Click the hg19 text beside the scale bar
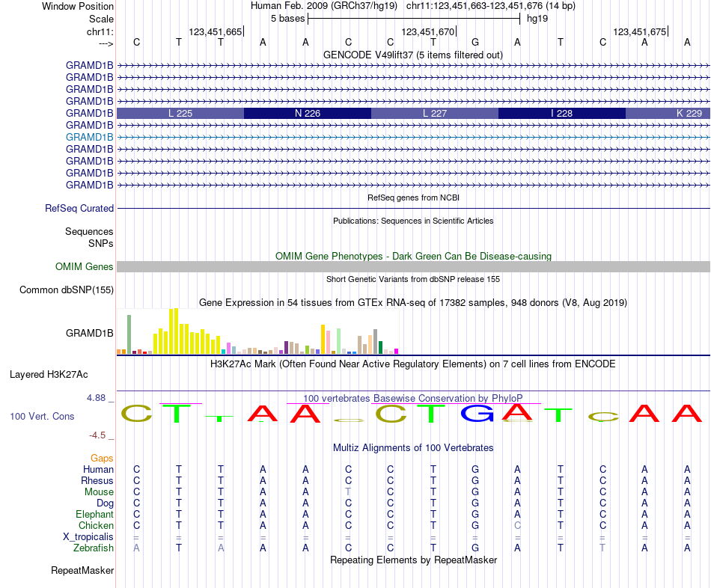The image size is (711, 588). (537, 19)
